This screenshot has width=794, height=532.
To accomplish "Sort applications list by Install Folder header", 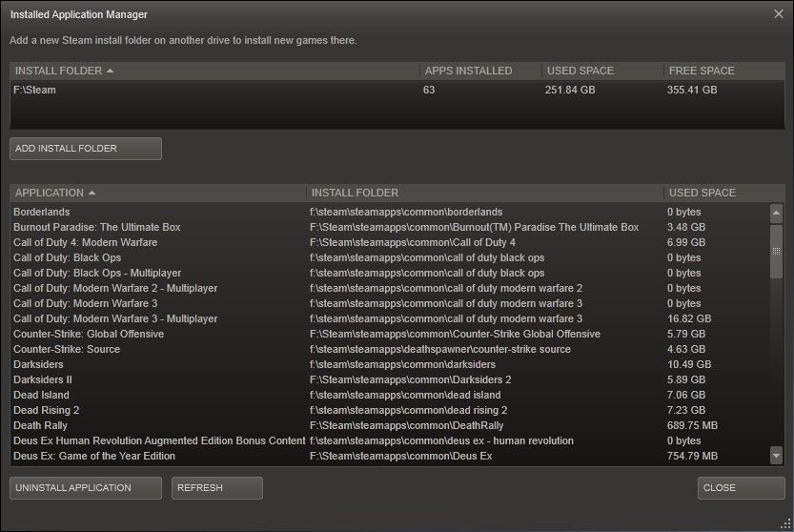I will tap(485, 193).
